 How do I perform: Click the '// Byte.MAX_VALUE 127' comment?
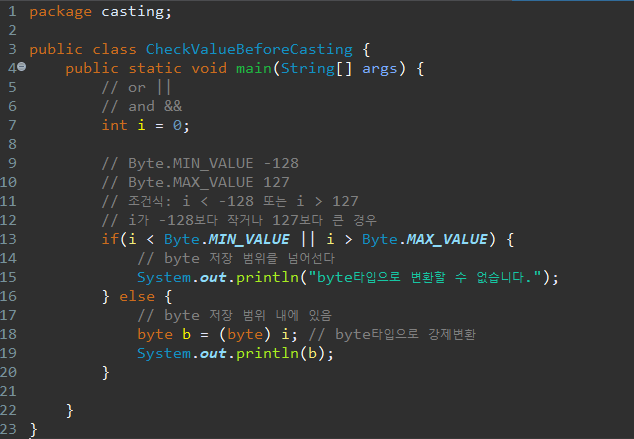pyautogui.click(x=196, y=182)
